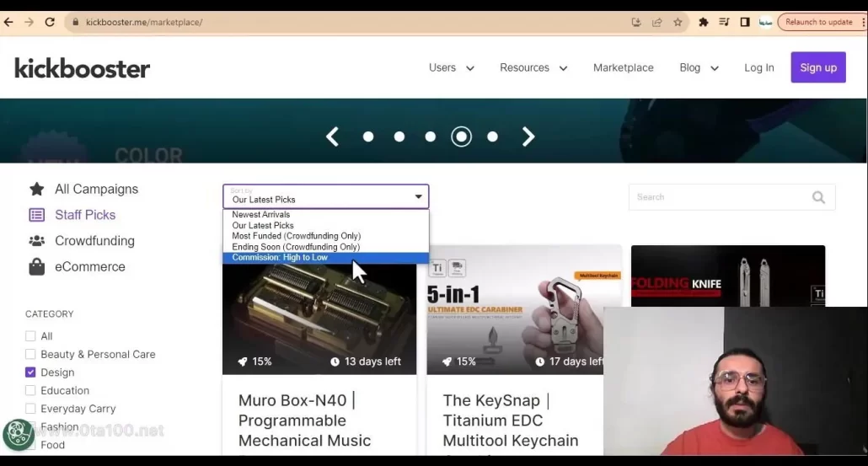Click into the campaign Search field

pyautogui.click(x=716, y=197)
